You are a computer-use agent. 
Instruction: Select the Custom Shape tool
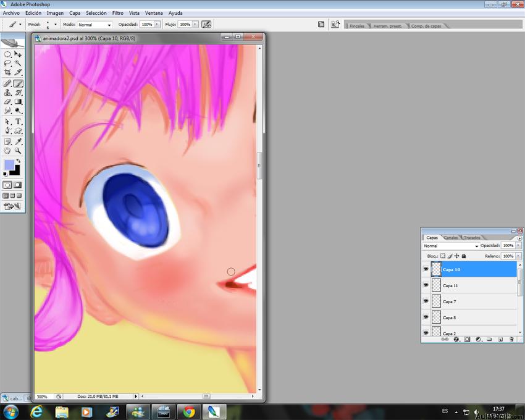pyautogui.click(x=18, y=130)
